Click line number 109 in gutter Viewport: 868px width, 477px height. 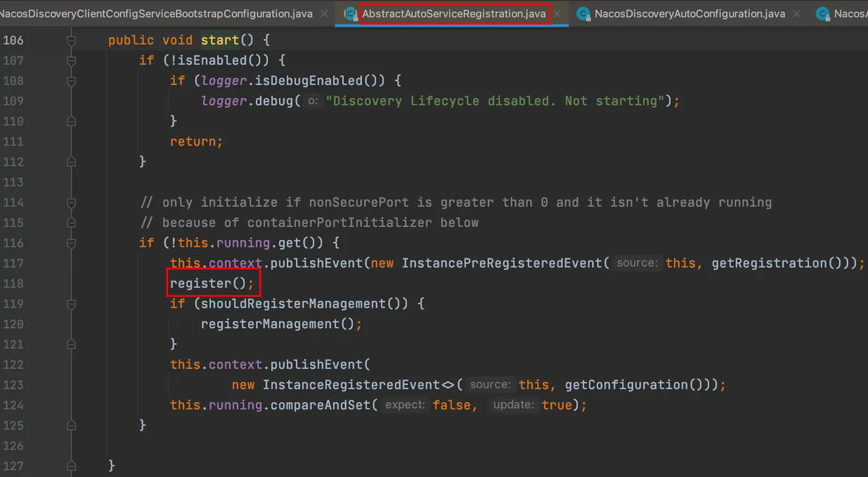[13, 101]
